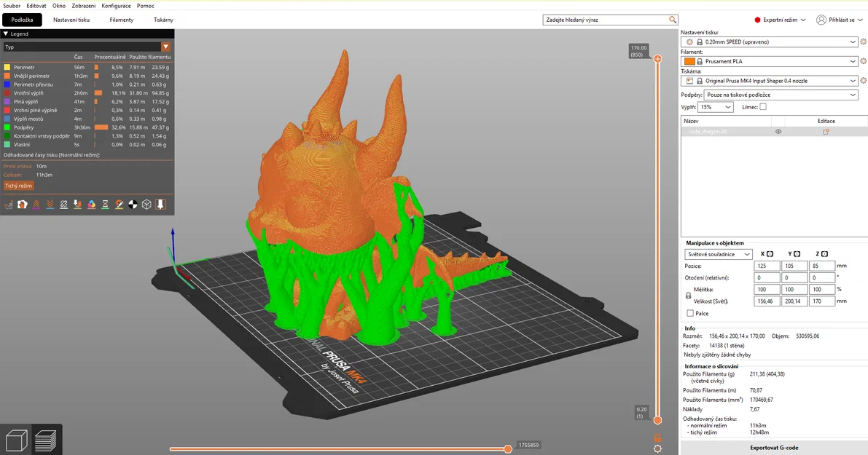Toggle retractions icon with purple underline
The width and height of the screenshot is (868, 455).
point(36,205)
